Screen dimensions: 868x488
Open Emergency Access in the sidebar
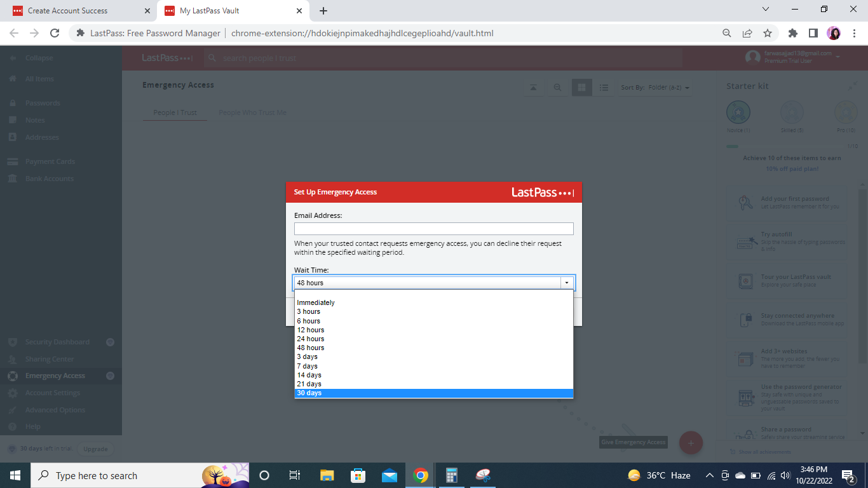61,376
